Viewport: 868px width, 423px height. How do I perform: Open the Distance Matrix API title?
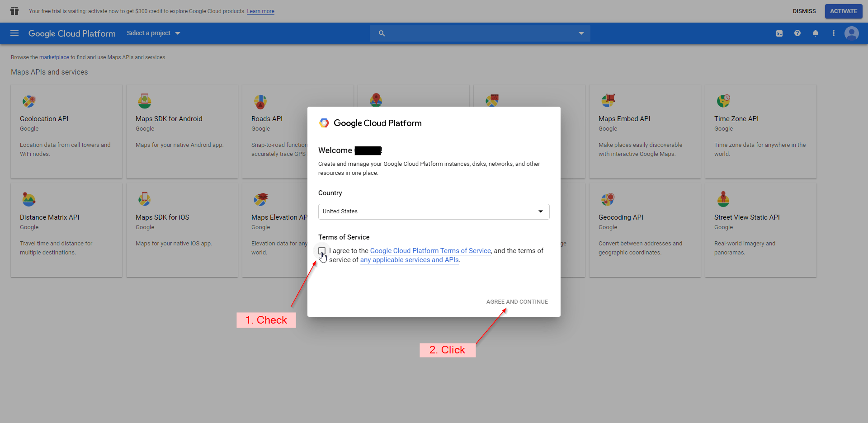pyautogui.click(x=50, y=217)
